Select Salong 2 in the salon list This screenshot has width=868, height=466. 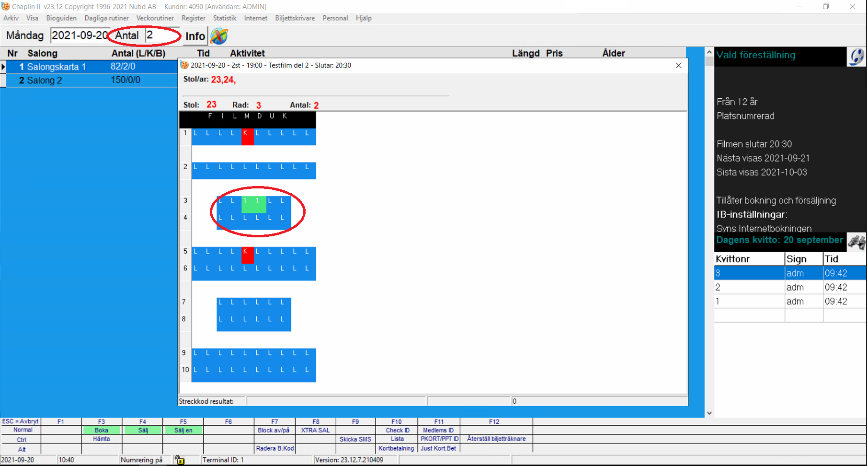pyautogui.click(x=44, y=80)
